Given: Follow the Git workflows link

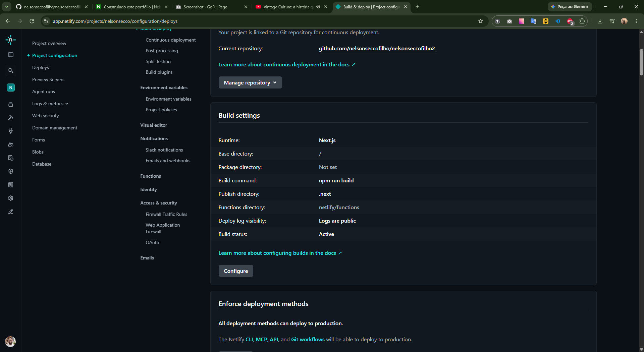Looking at the screenshot, I should tap(308, 339).
